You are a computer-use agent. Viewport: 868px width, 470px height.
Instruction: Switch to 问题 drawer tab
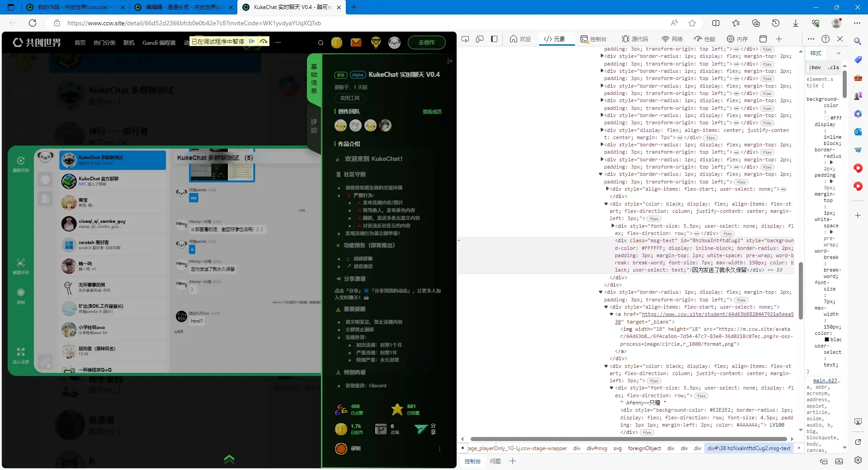tap(495, 461)
